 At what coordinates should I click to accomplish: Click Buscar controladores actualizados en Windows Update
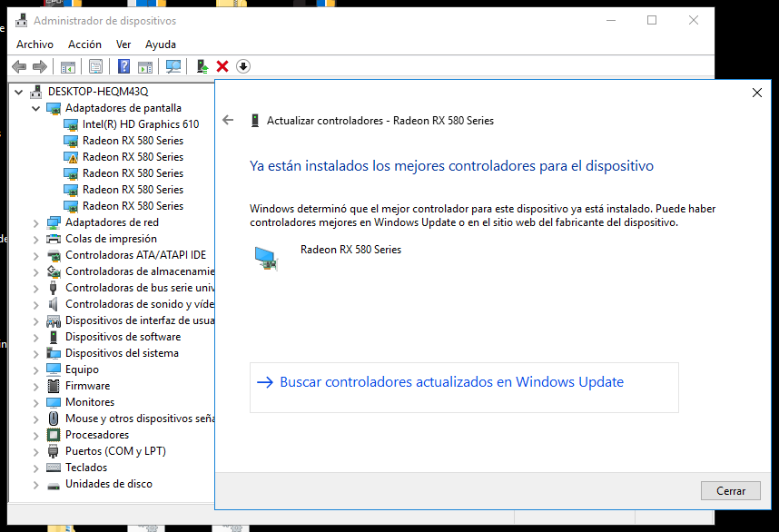point(464,388)
